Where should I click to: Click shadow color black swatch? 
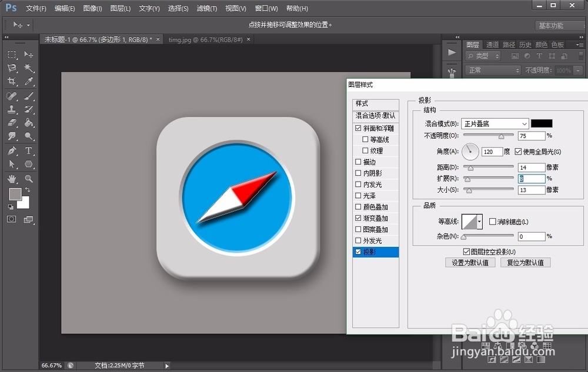pyautogui.click(x=542, y=123)
